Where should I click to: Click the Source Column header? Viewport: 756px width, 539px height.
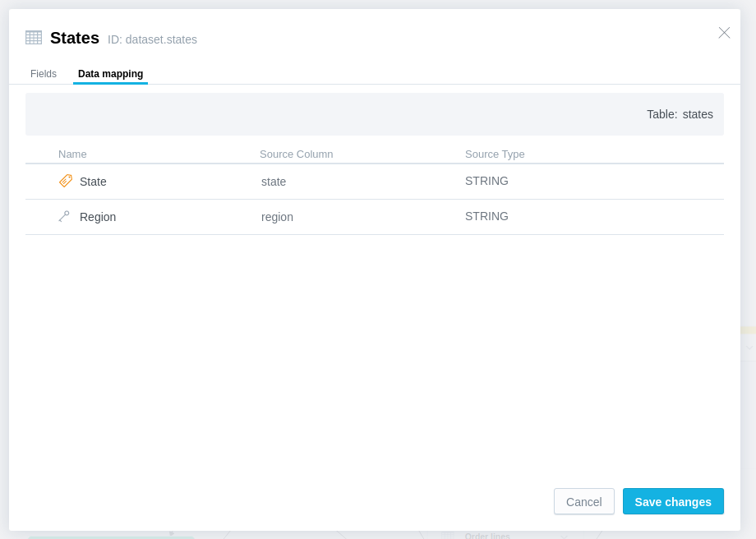tap(296, 154)
